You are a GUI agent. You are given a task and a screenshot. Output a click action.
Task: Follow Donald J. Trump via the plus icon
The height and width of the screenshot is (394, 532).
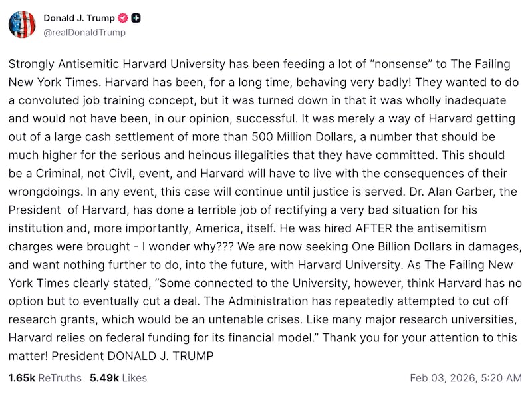pyautogui.click(x=136, y=19)
